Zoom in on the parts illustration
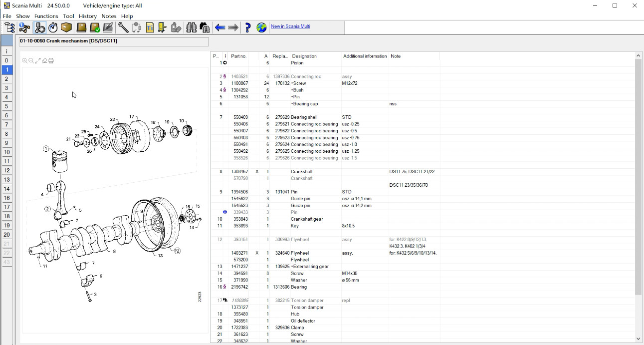Viewport: 644px width, 345px height. tap(24, 60)
